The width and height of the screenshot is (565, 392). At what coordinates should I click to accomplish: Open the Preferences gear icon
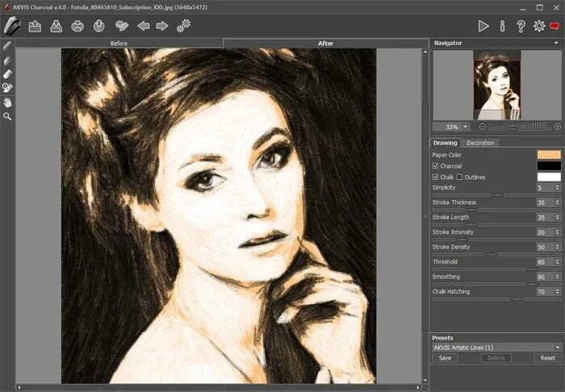point(539,26)
